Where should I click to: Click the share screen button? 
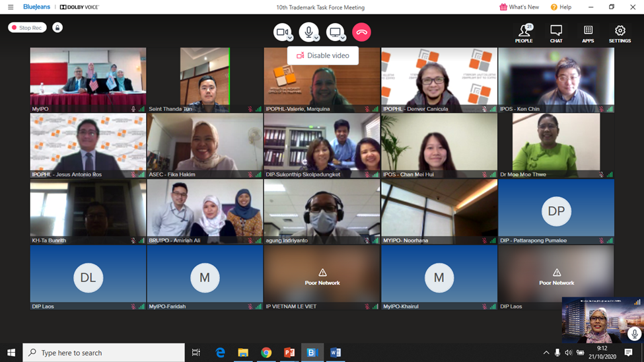point(335,32)
